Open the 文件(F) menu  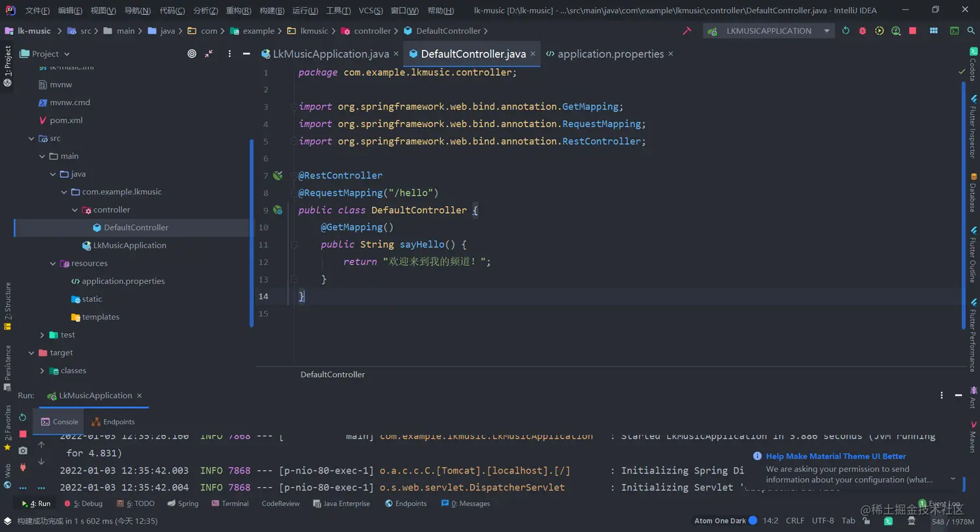[38, 10]
